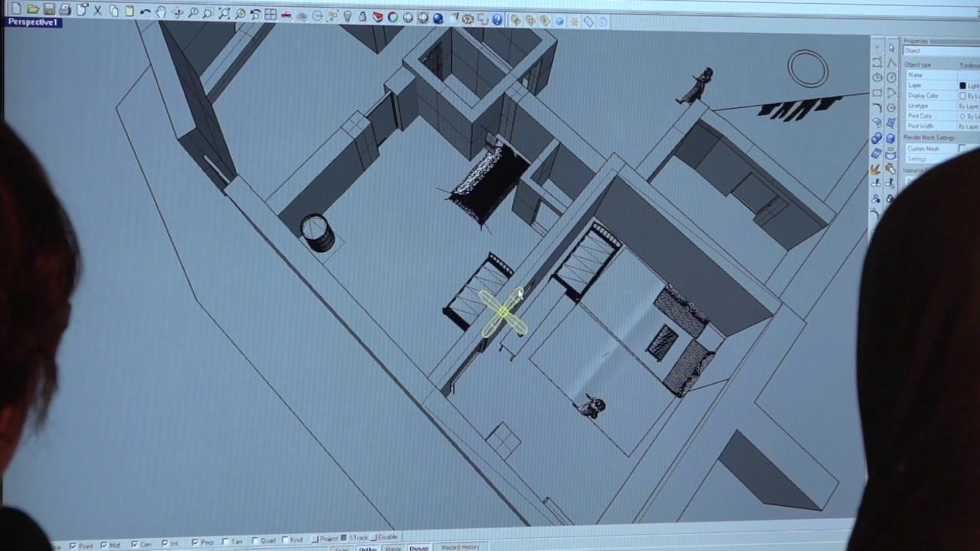The image size is (980, 551).
Task: Toggle the Perp osnap checkbox
Action: (195, 543)
